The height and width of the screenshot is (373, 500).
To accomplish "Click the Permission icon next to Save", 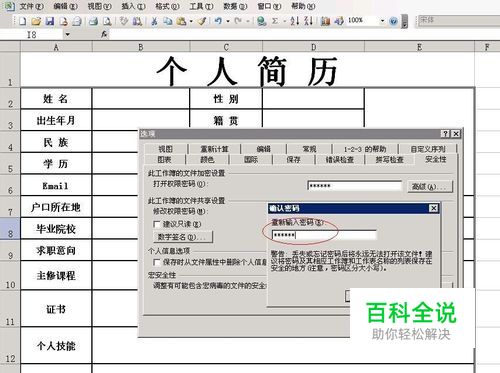I will (63, 21).
